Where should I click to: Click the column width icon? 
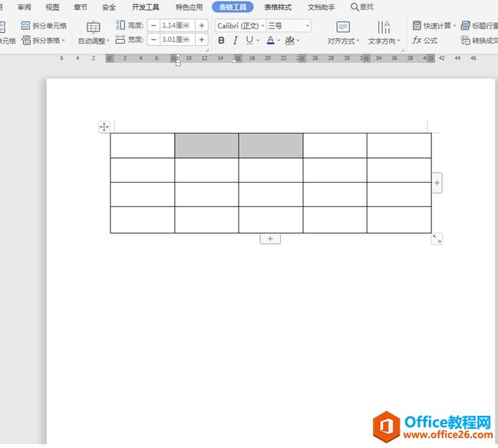pos(120,40)
